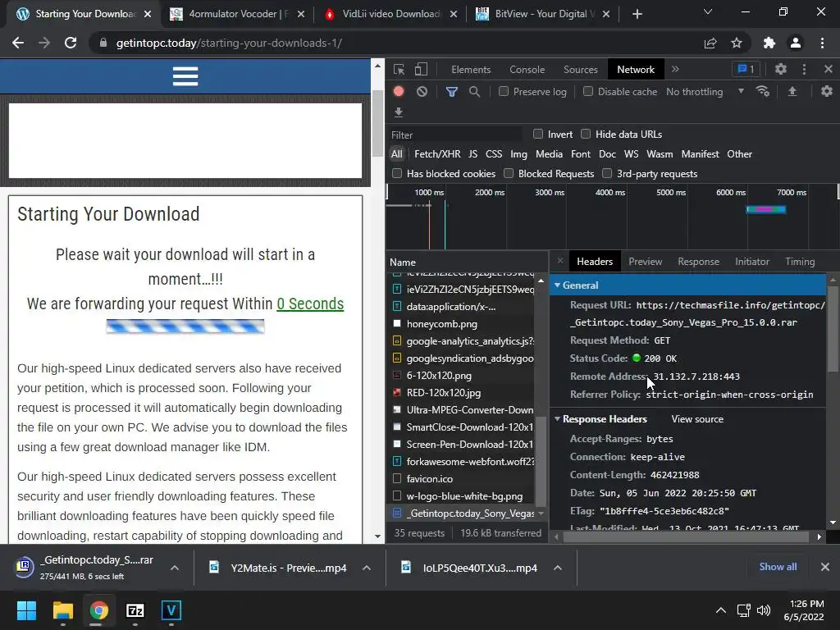Image resolution: width=840 pixels, height=630 pixels.
Task: Switch to Elements panel
Action: pos(471,70)
